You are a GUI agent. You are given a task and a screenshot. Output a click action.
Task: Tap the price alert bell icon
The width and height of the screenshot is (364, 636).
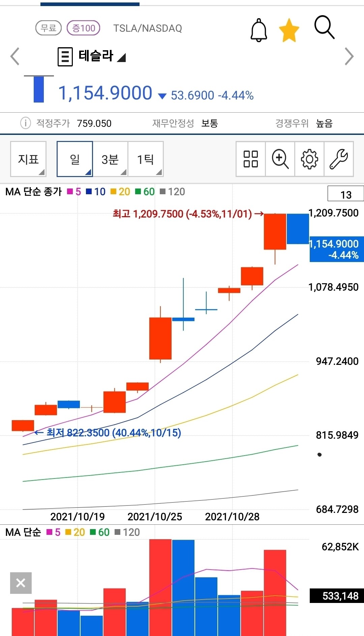pyautogui.click(x=259, y=30)
